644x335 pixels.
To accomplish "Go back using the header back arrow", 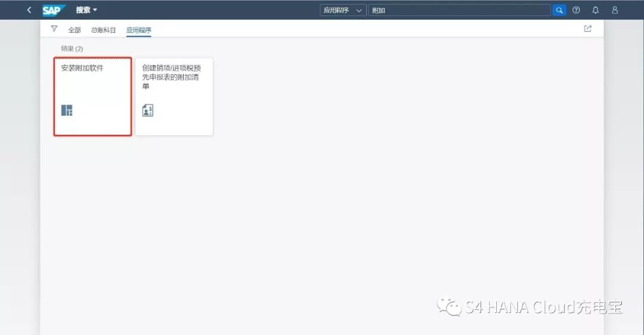I will pos(29,10).
